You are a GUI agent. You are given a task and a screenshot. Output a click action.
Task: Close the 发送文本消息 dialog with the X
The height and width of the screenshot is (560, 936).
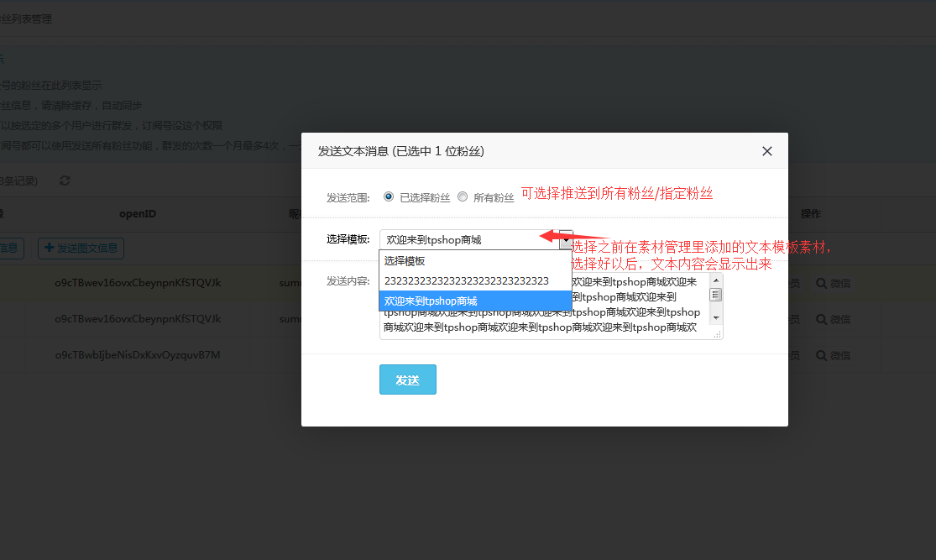coord(766,151)
